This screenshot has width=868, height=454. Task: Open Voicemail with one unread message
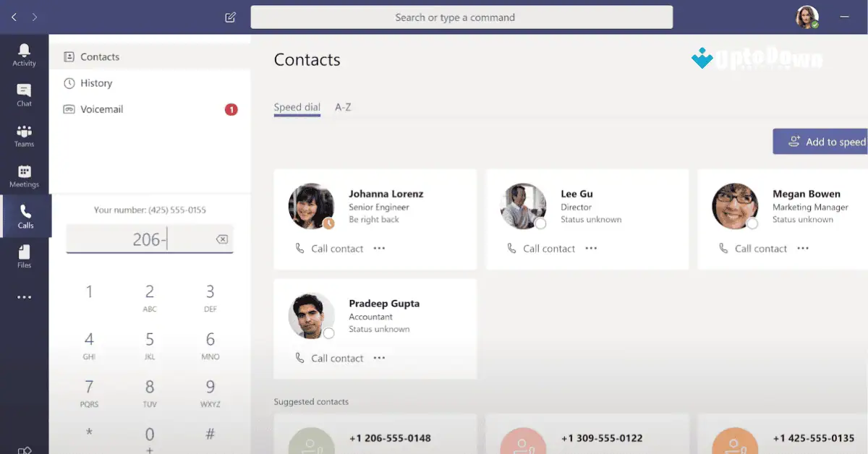102,108
